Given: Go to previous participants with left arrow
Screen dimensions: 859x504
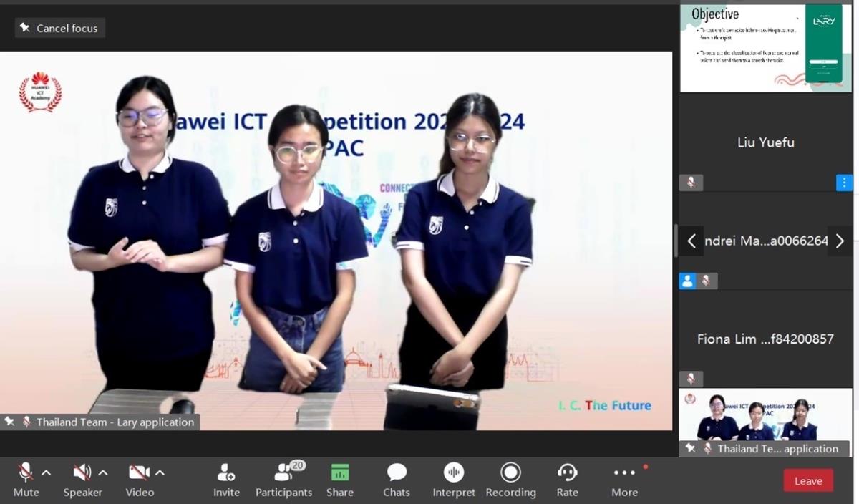Looking at the screenshot, I should pyautogui.click(x=691, y=241).
